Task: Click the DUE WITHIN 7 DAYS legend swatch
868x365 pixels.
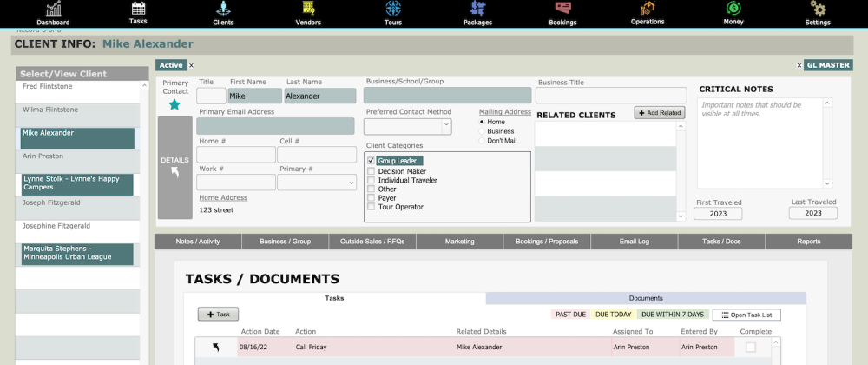Action: [x=673, y=315]
